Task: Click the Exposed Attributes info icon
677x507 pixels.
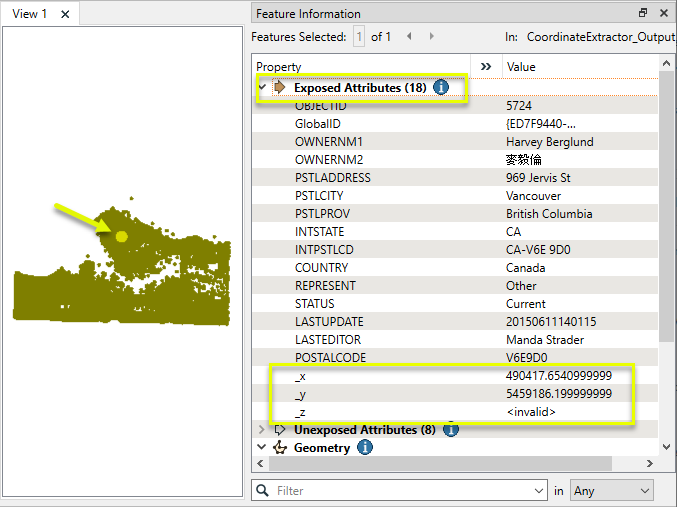Action: coord(441,88)
